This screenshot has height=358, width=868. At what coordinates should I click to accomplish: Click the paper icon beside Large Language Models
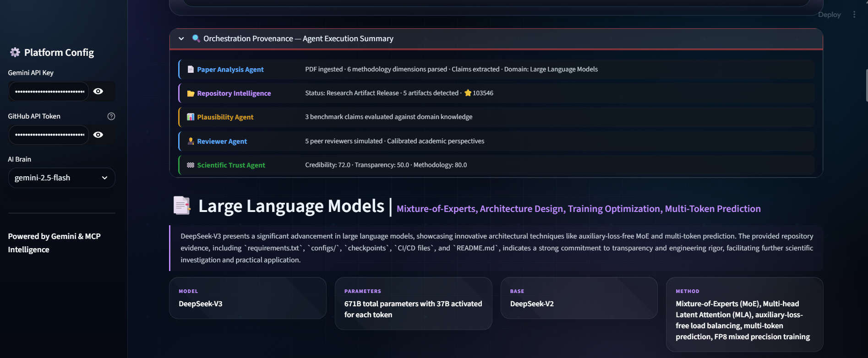point(182,206)
